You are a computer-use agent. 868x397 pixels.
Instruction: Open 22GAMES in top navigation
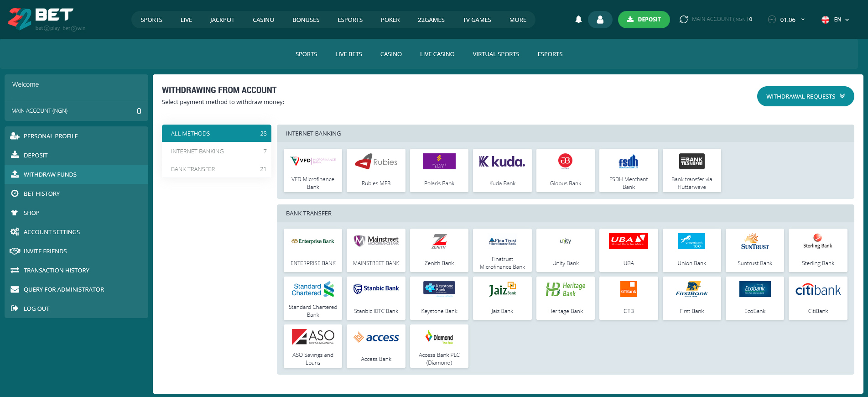431,20
